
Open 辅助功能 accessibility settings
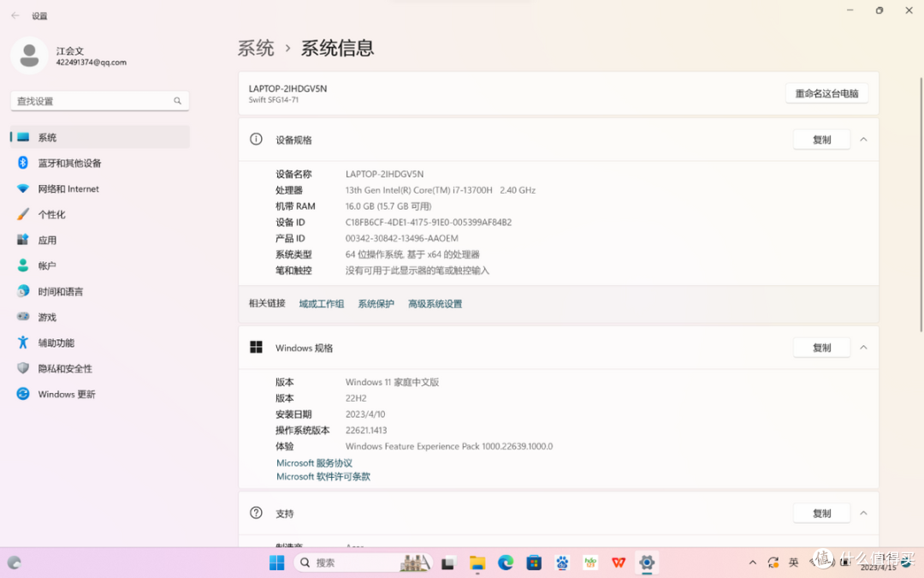[x=99, y=343]
